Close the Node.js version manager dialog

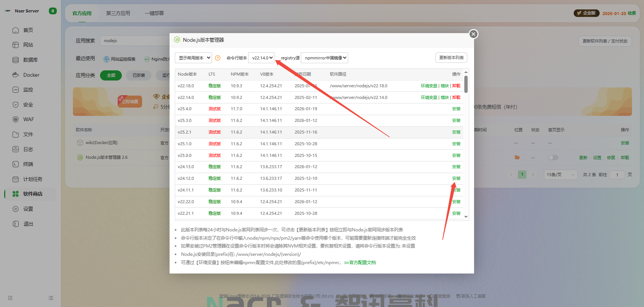point(473,34)
